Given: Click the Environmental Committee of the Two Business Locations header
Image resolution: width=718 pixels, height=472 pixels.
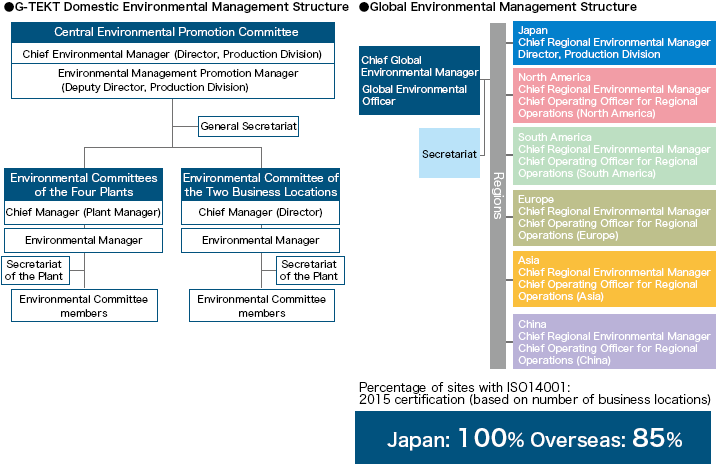Looking at the screenshot, I should 261,184.
